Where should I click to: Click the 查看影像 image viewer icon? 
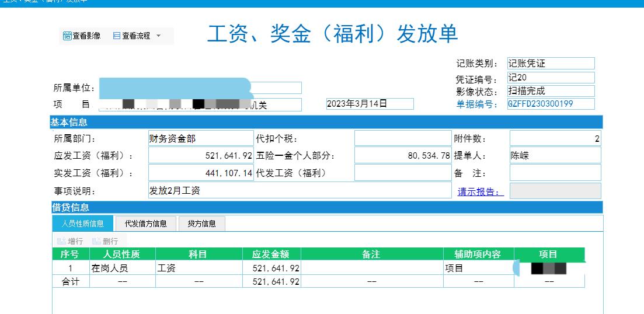67,36
